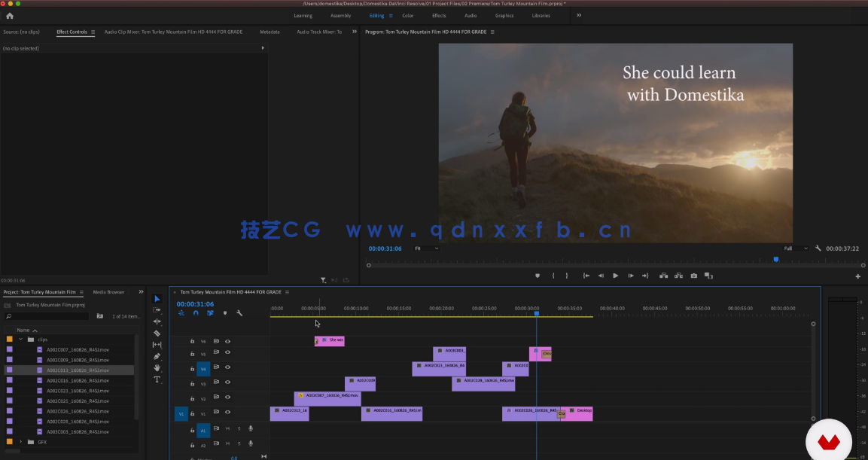
Task: Click Add Marker in the Program monitor
Action: pyautogui.click(x=536, y=276)
